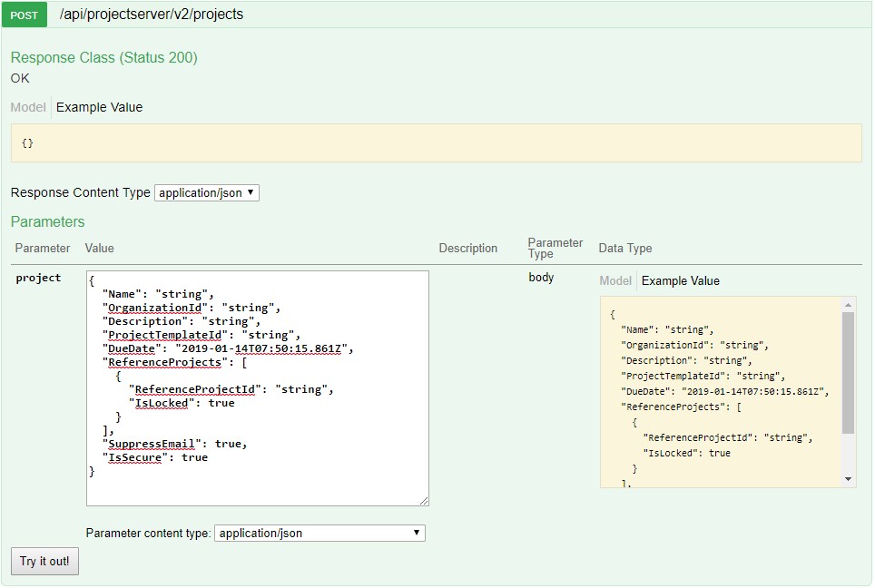Click the Try it out! button
The image size is (875, 588).
click(x=44, y=561)
